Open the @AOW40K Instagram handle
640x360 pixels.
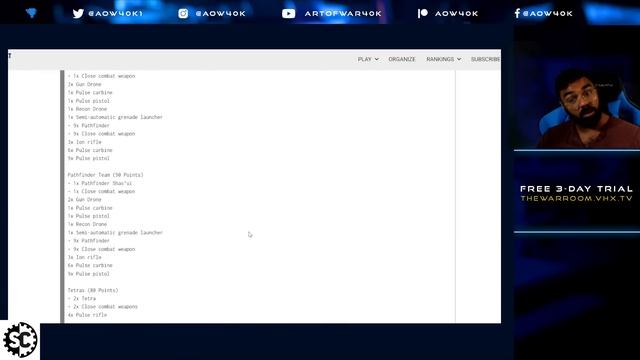220,13
